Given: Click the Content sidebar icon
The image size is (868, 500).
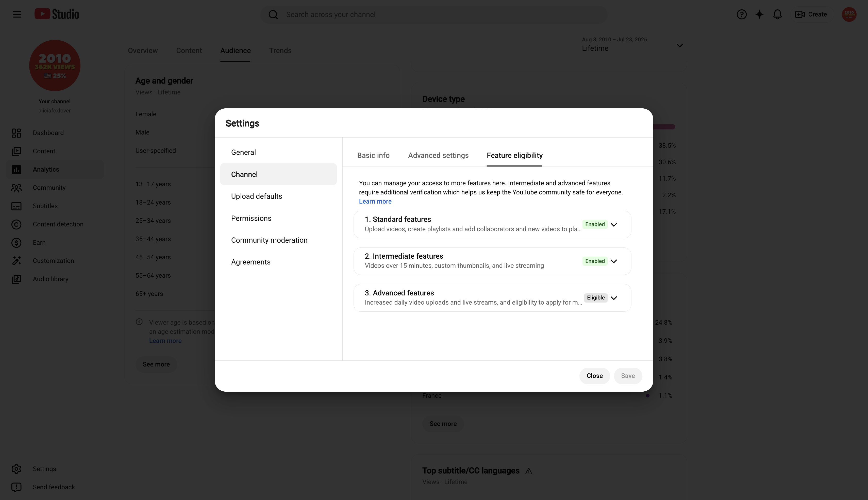Looking at the screenshot, I should 16,151.
